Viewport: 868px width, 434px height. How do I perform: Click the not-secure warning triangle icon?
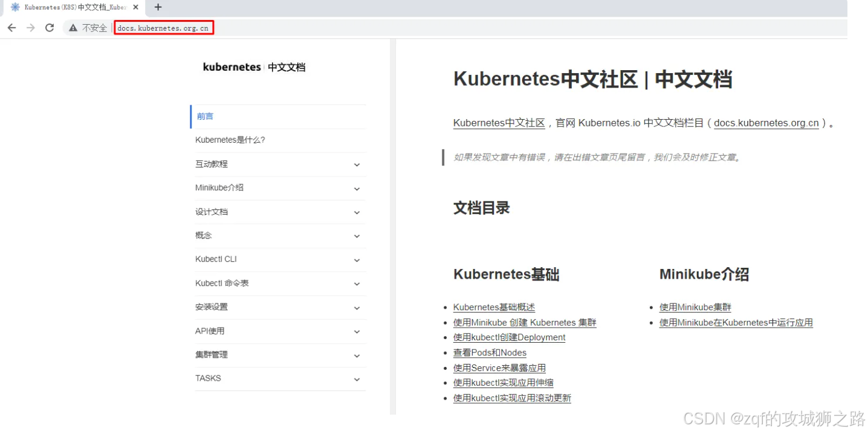click(x=73, y=28)
